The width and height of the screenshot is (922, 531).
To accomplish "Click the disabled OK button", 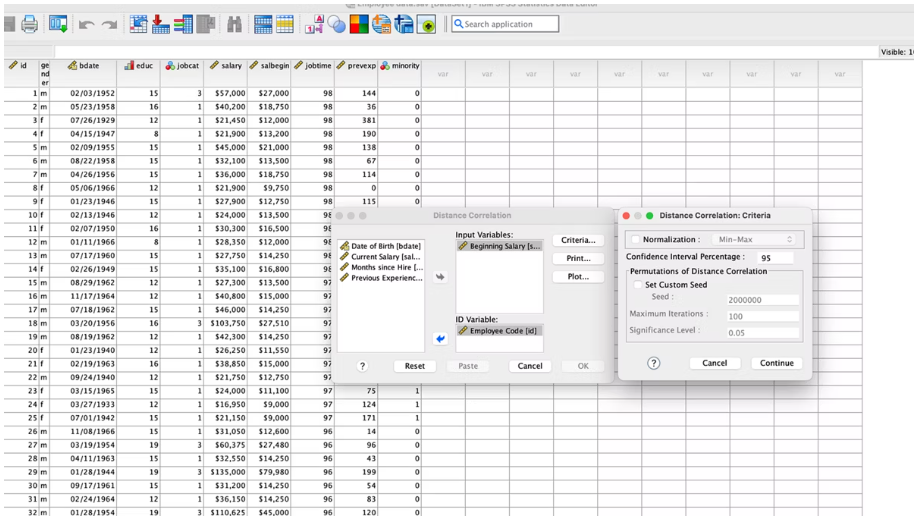I will 583,366.
